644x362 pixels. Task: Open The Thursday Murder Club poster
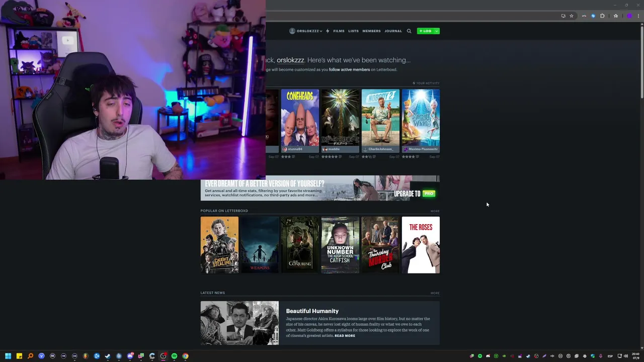(x=380, y=245)
